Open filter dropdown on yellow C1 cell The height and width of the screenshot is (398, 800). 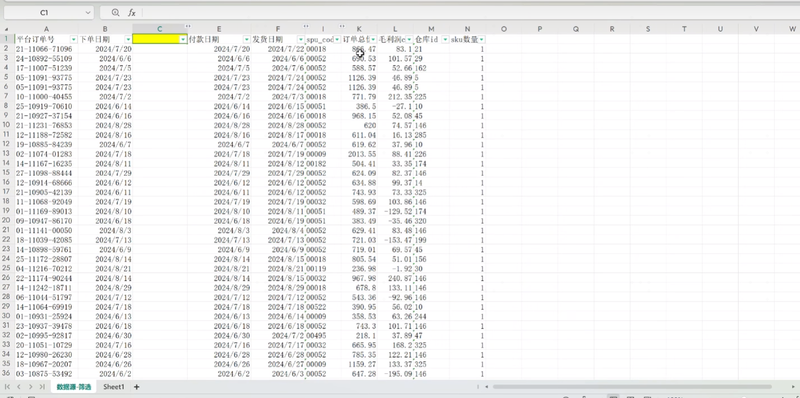183,39
